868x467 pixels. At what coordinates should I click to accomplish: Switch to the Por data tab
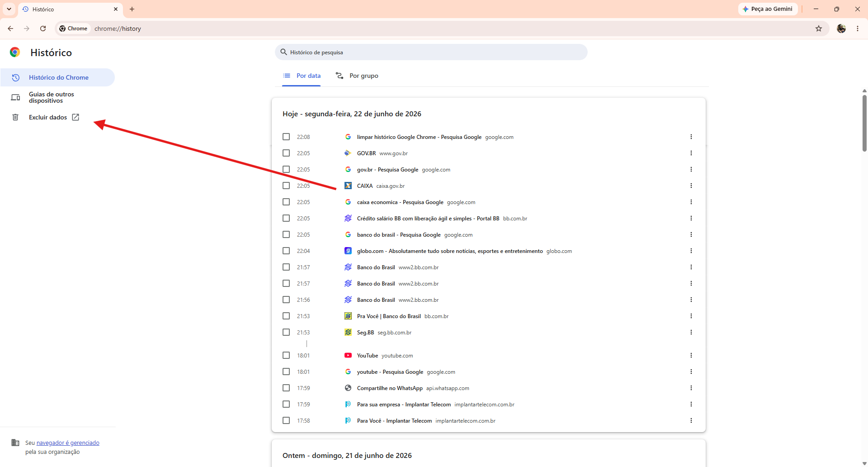coord(302,76)
